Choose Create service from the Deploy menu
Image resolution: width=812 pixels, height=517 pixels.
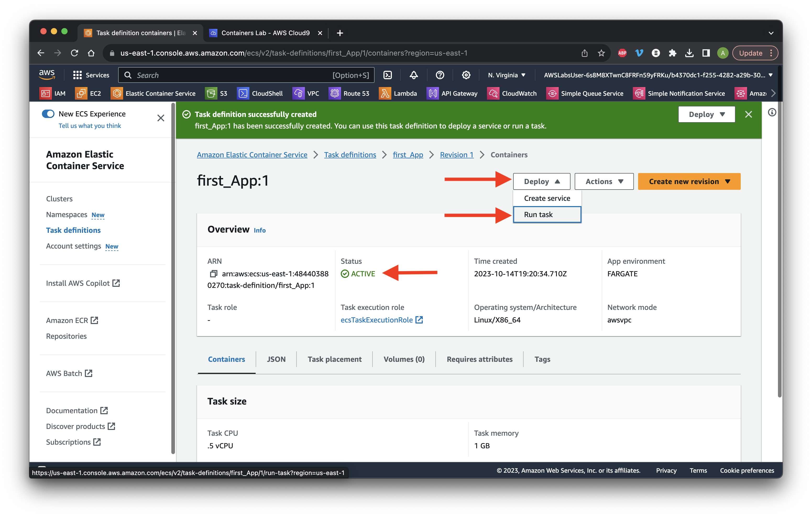547,198
